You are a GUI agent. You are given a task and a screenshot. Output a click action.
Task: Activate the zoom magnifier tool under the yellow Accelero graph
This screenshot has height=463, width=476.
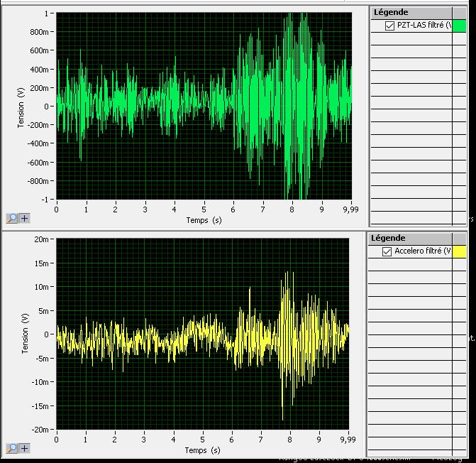(x=11, y=448)
